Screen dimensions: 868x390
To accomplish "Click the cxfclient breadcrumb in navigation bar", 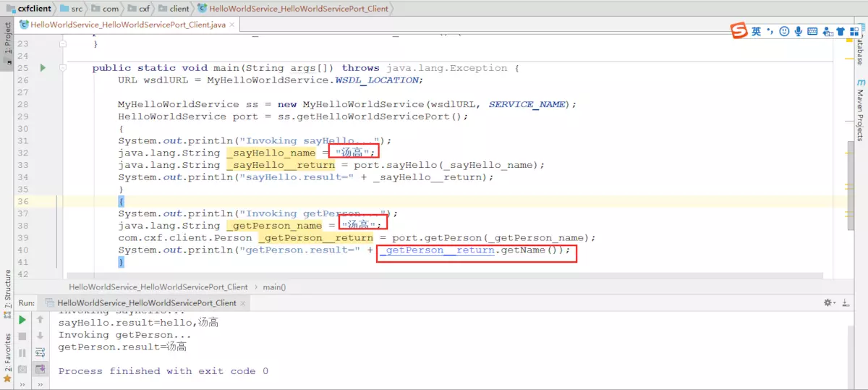I will tap(33, 9).
